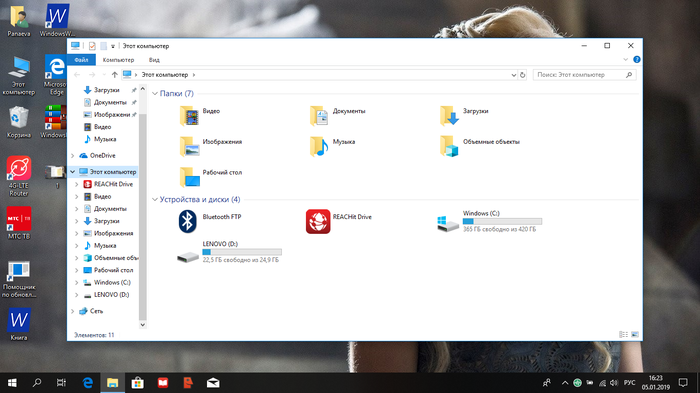Click in the Поиск: Этот компьютер field
The image size is (700, 393).
(x=585, y=75)
